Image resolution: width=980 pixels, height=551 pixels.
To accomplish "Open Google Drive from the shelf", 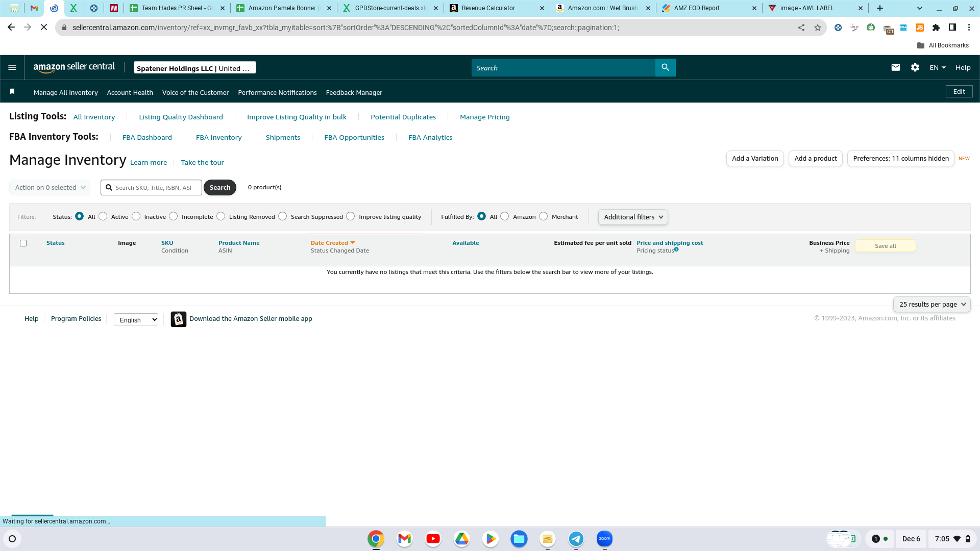I will (x=461, y=539).
